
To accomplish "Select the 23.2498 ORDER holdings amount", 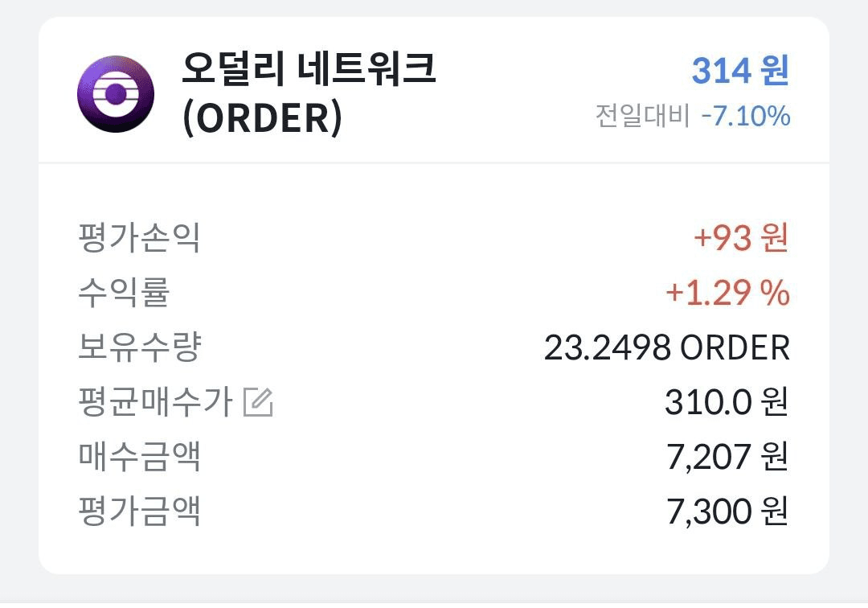I will (666, 347).
